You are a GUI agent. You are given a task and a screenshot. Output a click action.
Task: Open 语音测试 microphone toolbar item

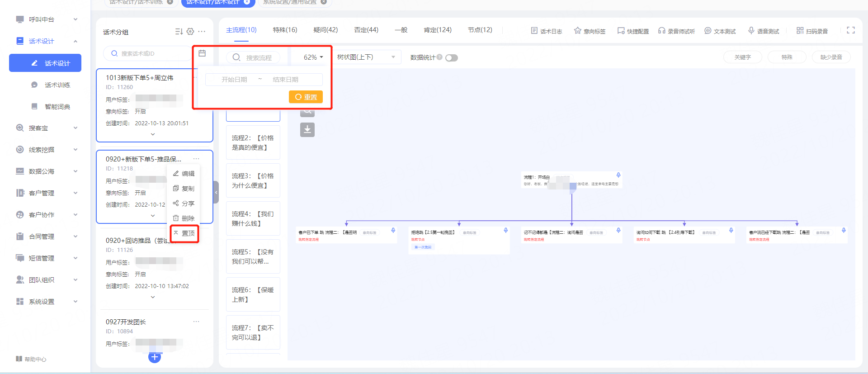click(763, 31)
